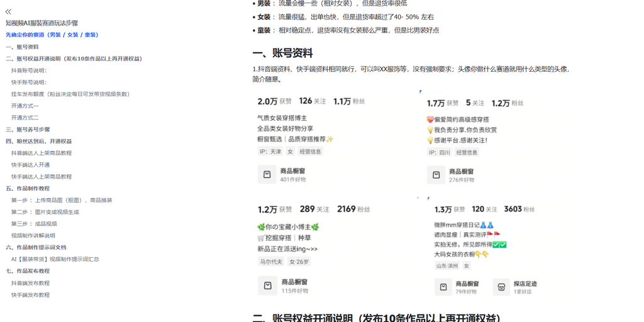Click 探店足迹 1家好店 label
This screenshot has height=322, width=644.
tap(525, 287)
